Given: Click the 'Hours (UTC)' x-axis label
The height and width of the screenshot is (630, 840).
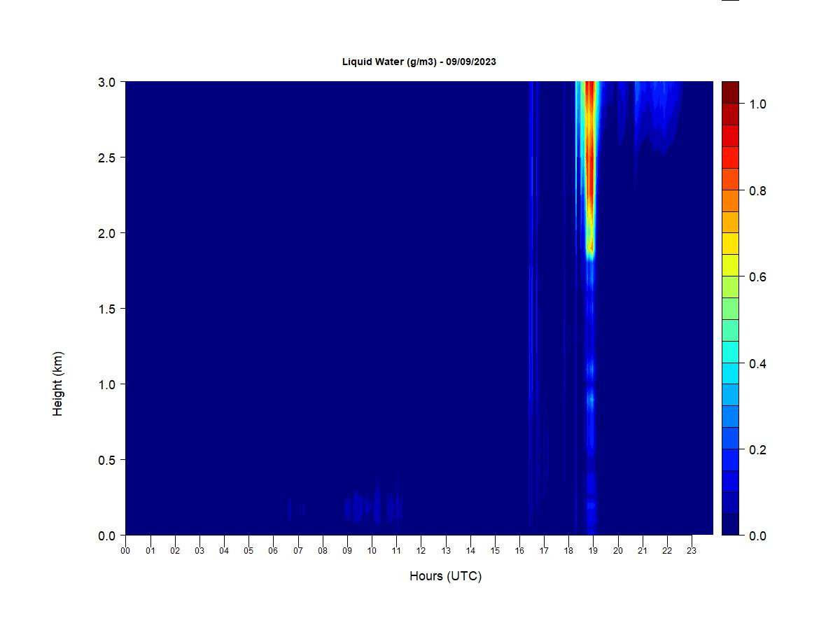Looking at the screenshot, I should pos(445,576).
